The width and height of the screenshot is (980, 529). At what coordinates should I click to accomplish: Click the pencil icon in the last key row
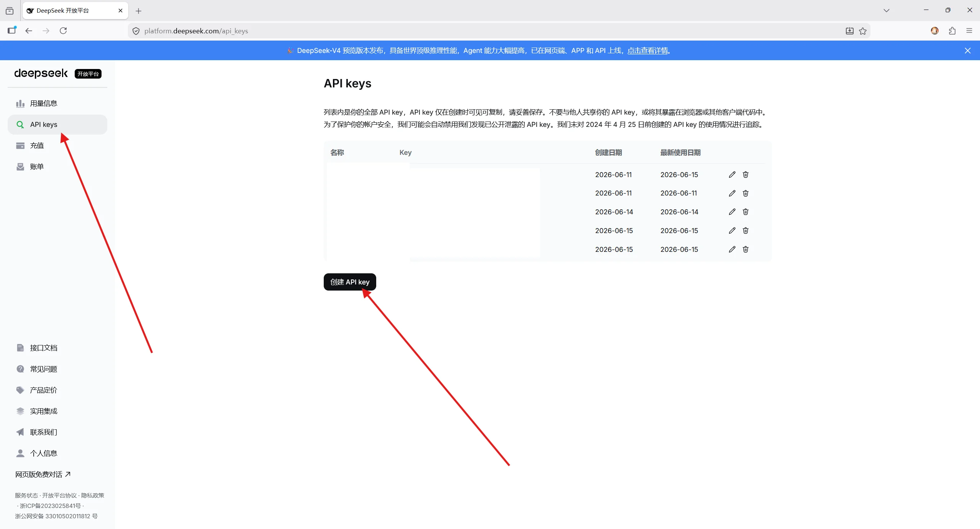point(732,250)
